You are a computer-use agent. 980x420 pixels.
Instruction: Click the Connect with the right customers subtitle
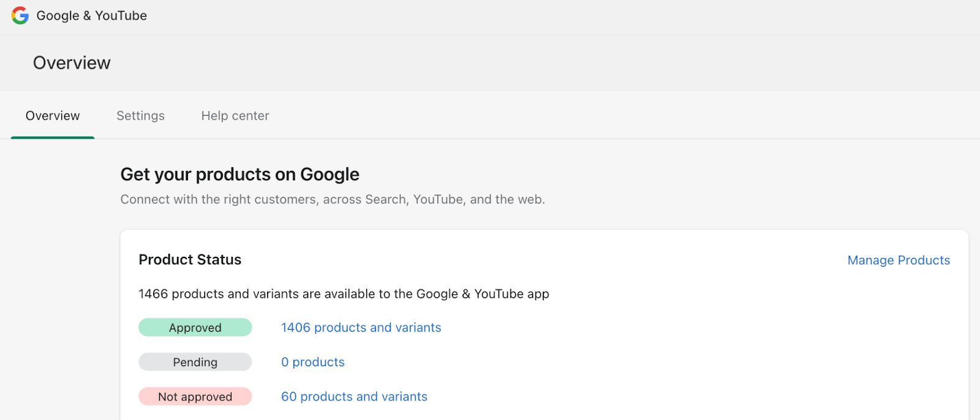point(333,199)
